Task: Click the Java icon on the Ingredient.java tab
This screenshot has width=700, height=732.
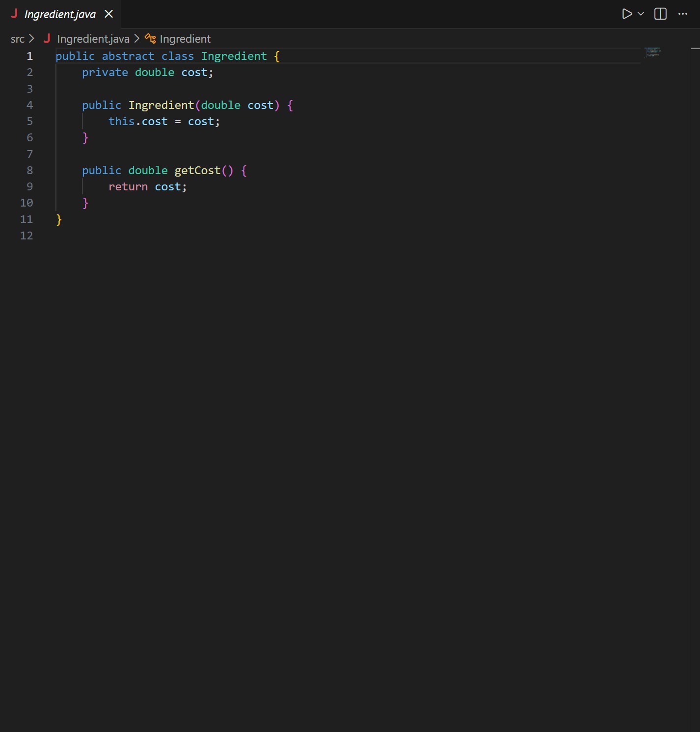Action: pyautogui.click(x=15, y=14)
